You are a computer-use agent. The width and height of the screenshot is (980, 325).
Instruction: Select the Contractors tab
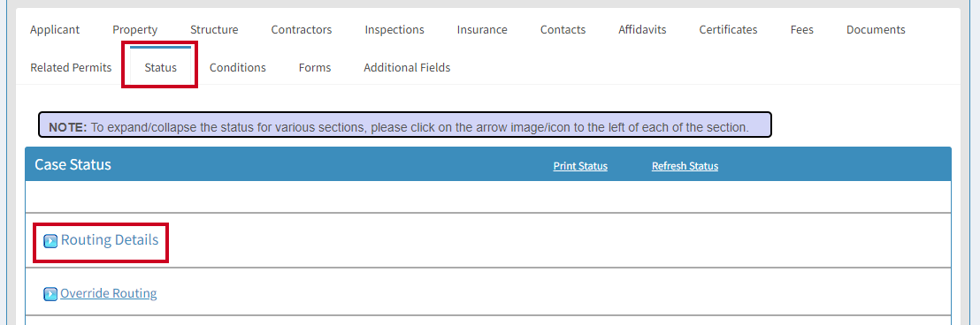[x=302, y=29]
